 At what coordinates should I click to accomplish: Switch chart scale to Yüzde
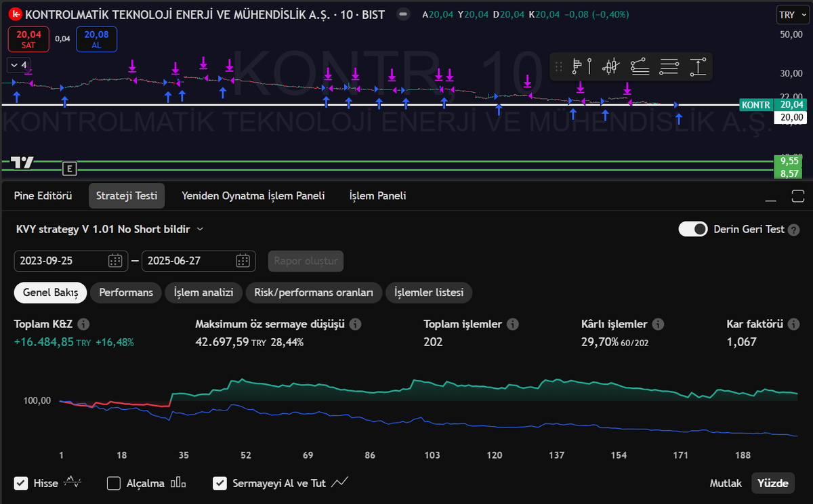773,483
